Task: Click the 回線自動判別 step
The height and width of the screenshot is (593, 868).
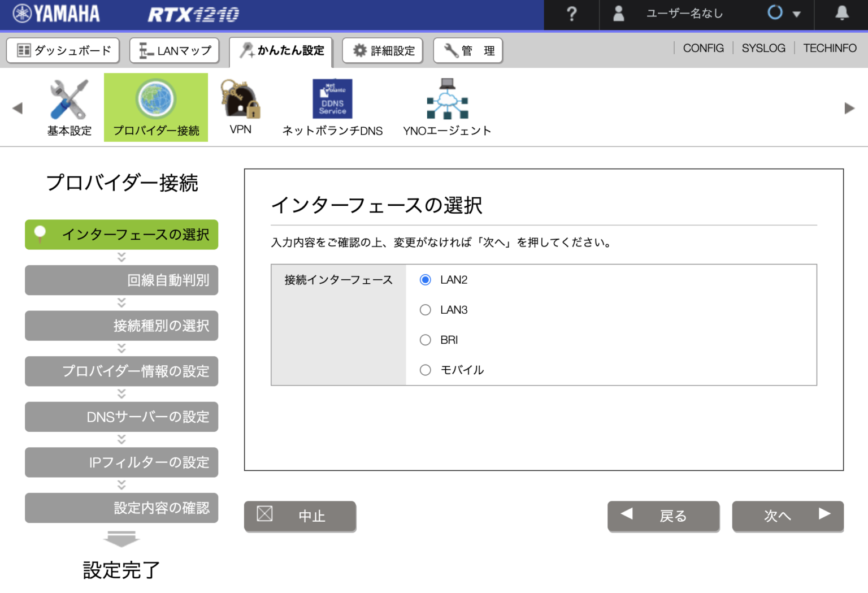Action: 121,280
